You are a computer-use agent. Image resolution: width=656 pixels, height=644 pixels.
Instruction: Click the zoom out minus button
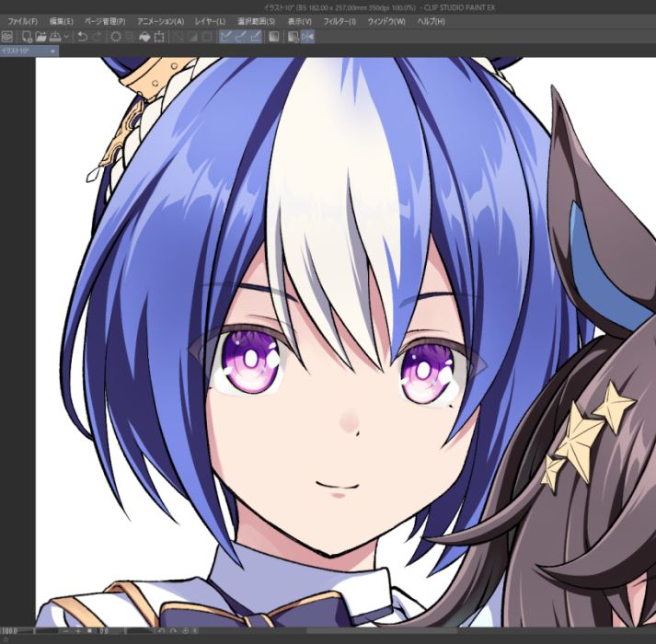(x=65, y=631)
